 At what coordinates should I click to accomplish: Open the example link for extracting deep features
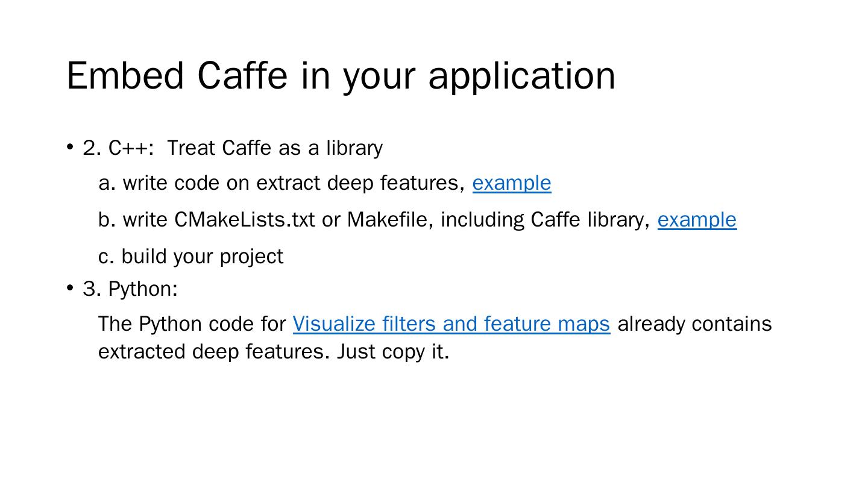tap(511, 183)
